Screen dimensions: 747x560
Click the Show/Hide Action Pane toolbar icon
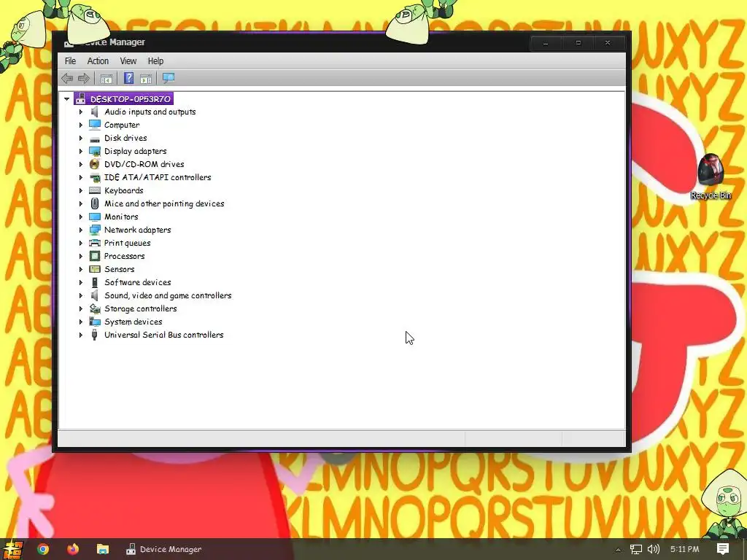(146, 79)
